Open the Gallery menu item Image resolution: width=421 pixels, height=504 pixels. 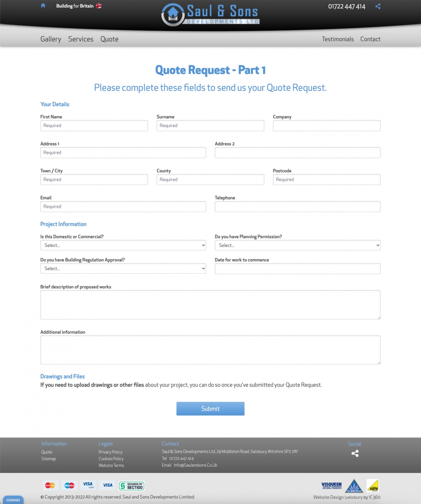(x=51, y=39)
